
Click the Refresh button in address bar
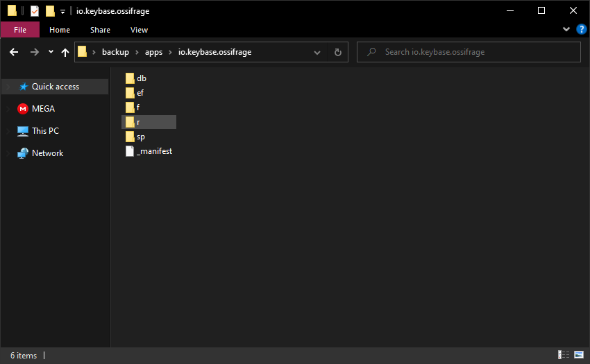(x=338, y=52)
